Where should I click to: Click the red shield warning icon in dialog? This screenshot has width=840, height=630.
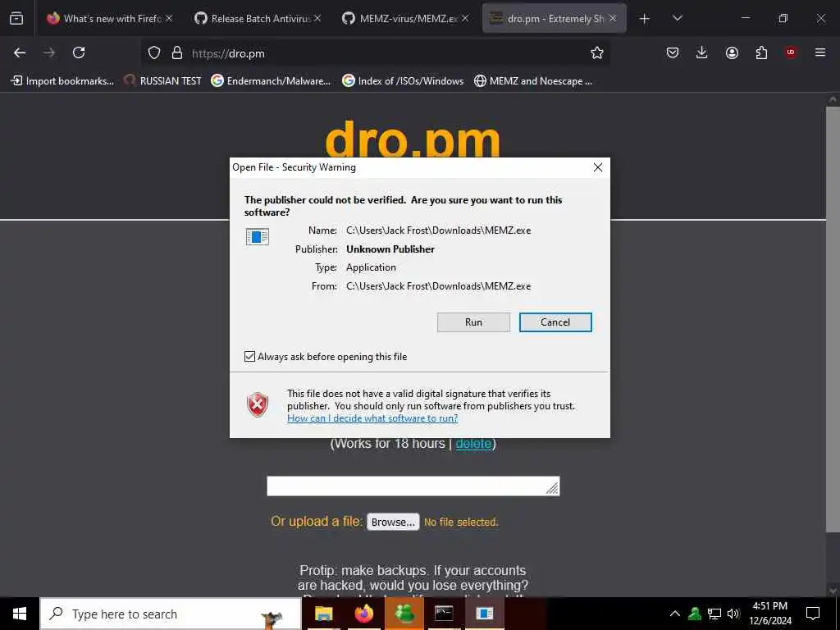click(257, 404)
